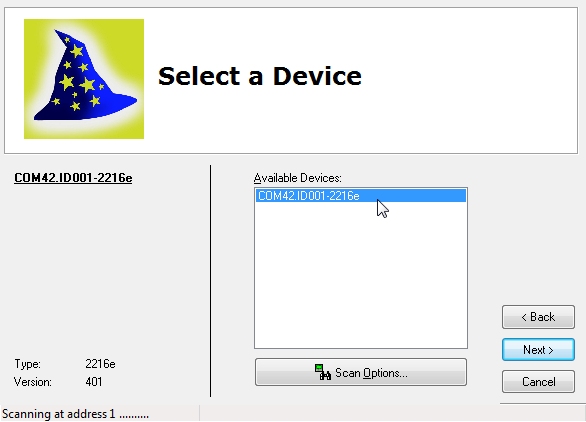Click the blue wizard hat image
This screenshot has width=586, height=422.
(x=85, y=77)
